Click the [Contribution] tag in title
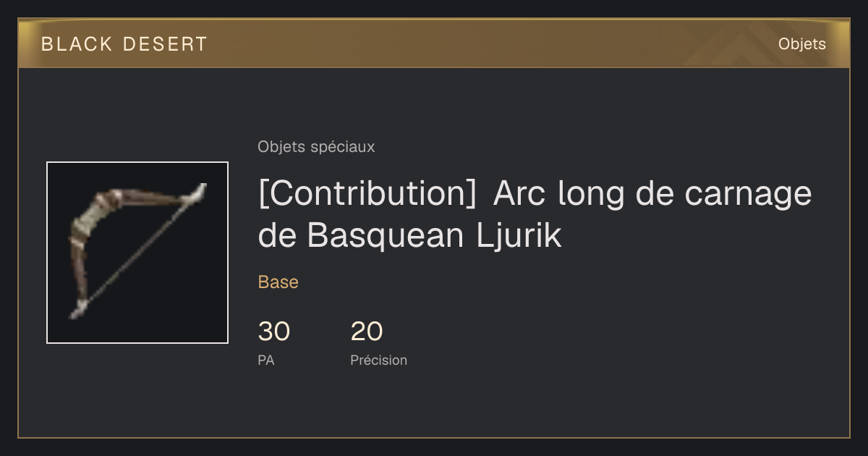The image size is (868, 456). 367,195
